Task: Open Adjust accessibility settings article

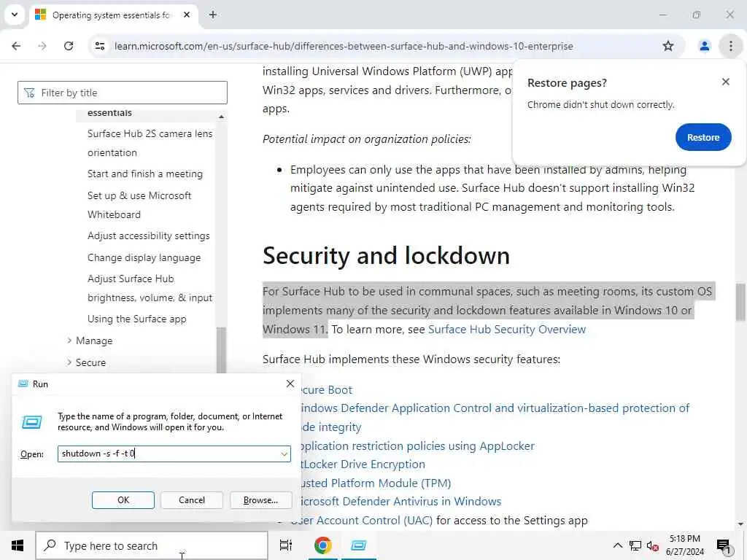Action: [148, 236]
